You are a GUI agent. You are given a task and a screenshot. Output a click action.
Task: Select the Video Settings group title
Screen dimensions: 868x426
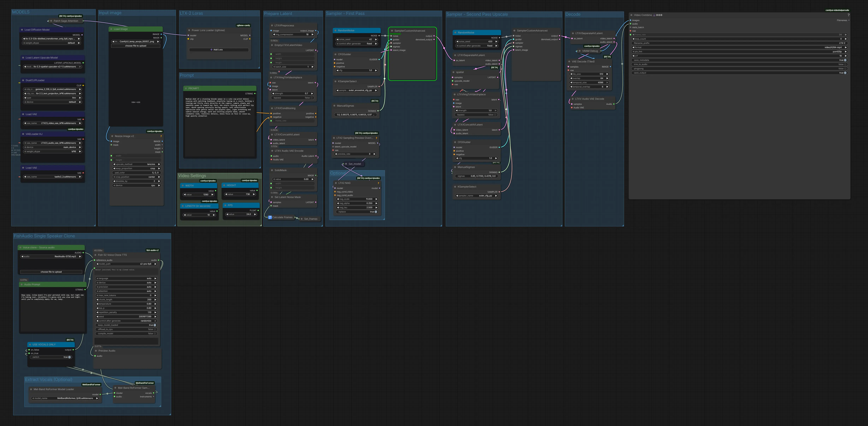click(192, 176)
